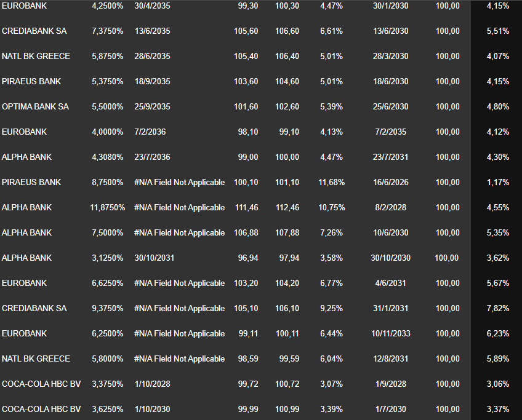Viewport: 522px width, 420px height.
Task: Select the 9,25% yield cell
Action: coord(331,309)
